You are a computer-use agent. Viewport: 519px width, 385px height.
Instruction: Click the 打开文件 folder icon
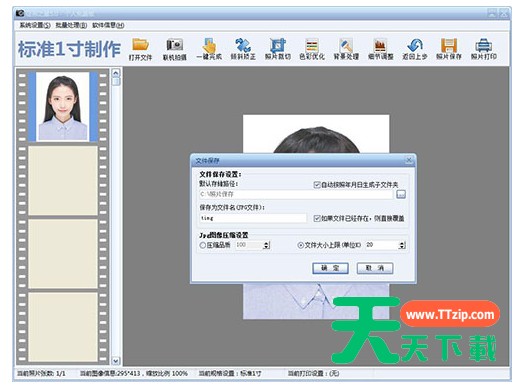(x=140, y=45)
